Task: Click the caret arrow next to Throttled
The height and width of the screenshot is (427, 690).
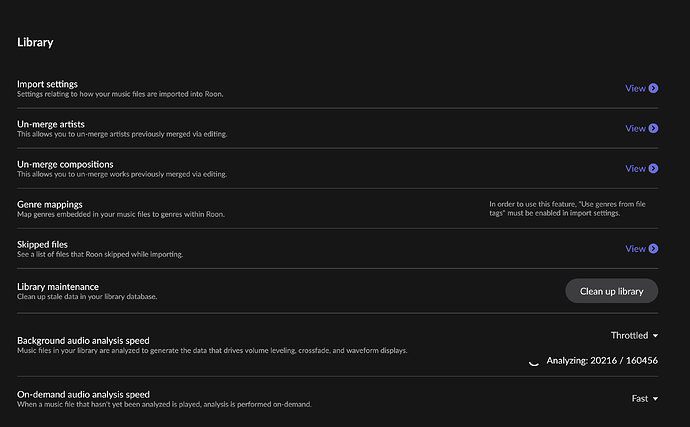Action: 654,336
